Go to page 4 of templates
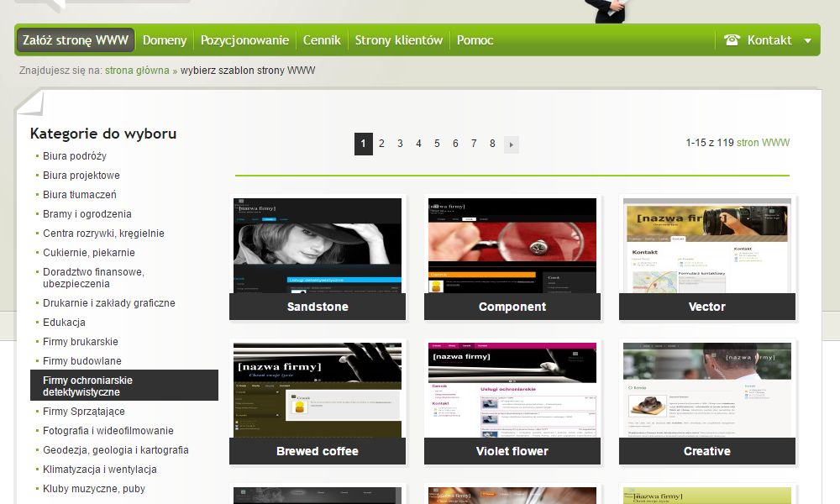Viewport: 840px width, 504px height. click(418, 144)
